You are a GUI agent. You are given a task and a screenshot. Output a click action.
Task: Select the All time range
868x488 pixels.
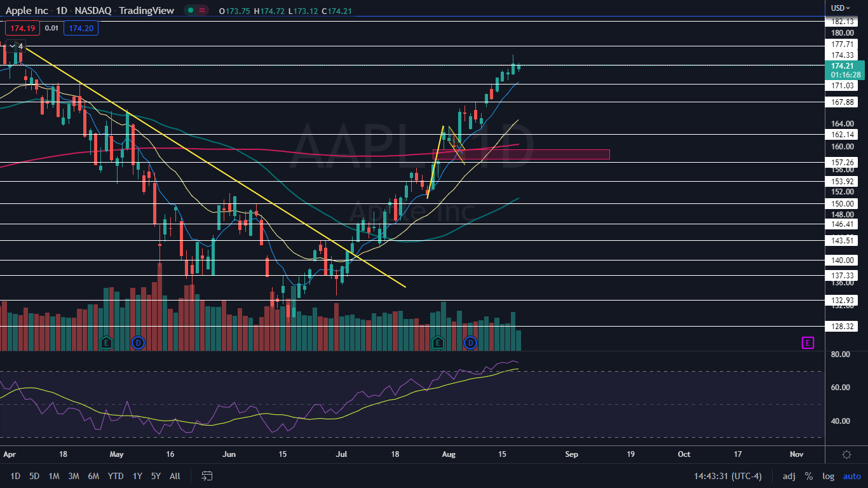coord(175,475)
